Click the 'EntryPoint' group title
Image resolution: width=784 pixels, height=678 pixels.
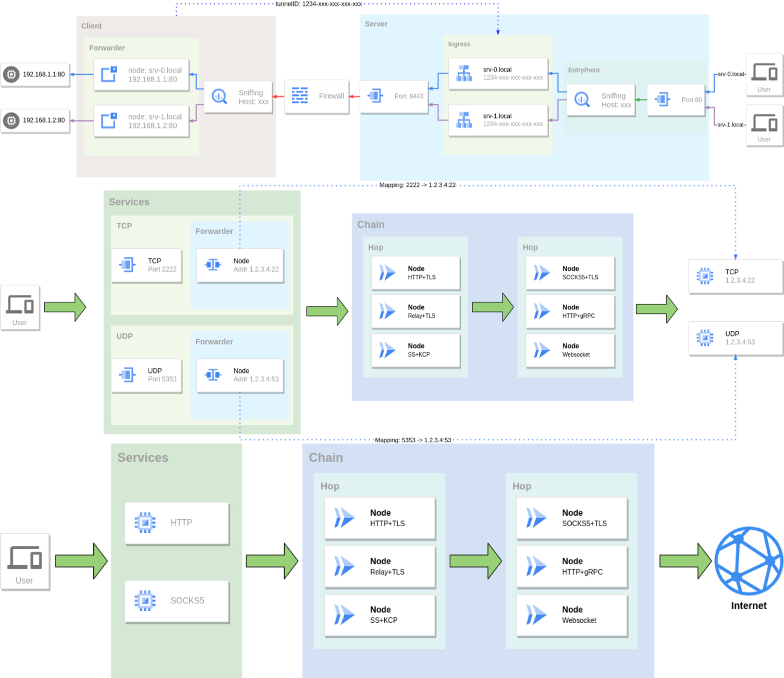coord(584,70)
